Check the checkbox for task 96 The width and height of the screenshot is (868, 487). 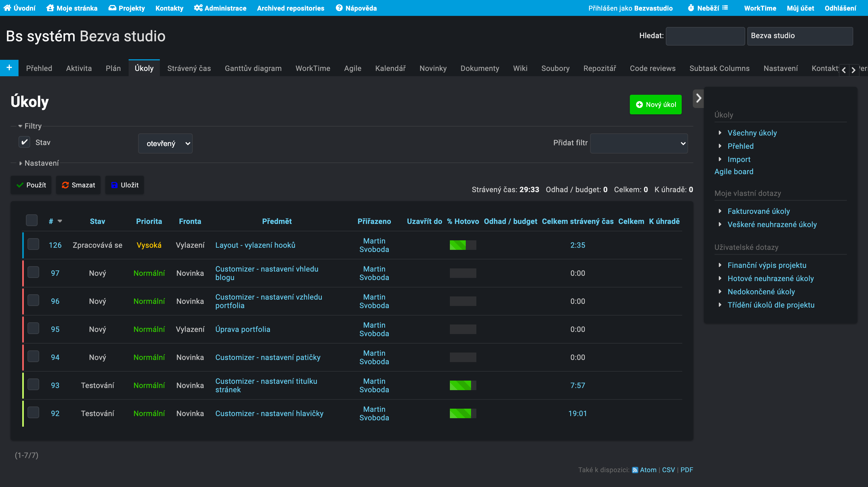33,300
